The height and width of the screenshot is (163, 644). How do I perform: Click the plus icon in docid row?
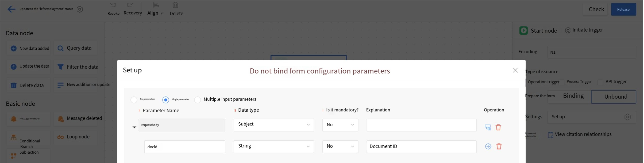click(x=488, y=146)
